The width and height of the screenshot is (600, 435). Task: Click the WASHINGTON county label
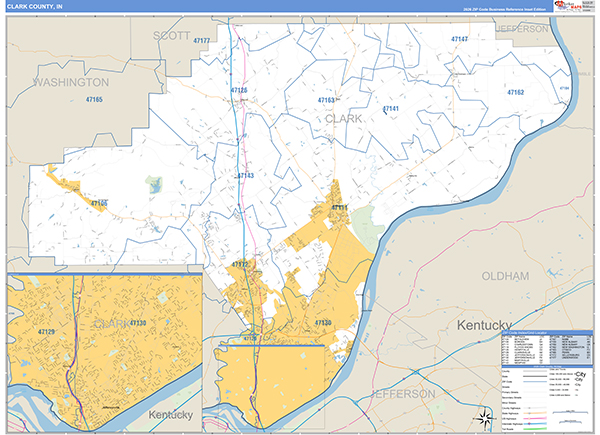pyautogui.click(x=71, y=81)
